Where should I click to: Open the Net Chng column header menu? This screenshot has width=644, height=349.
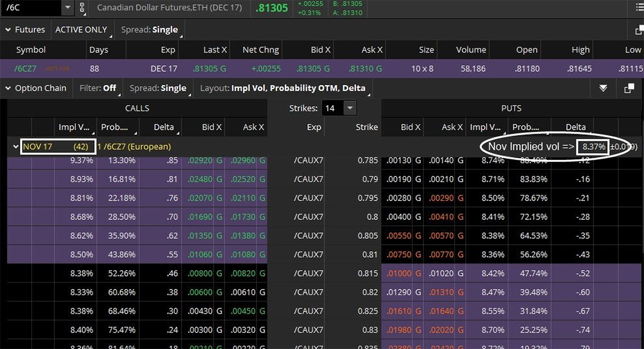point(261,49)
